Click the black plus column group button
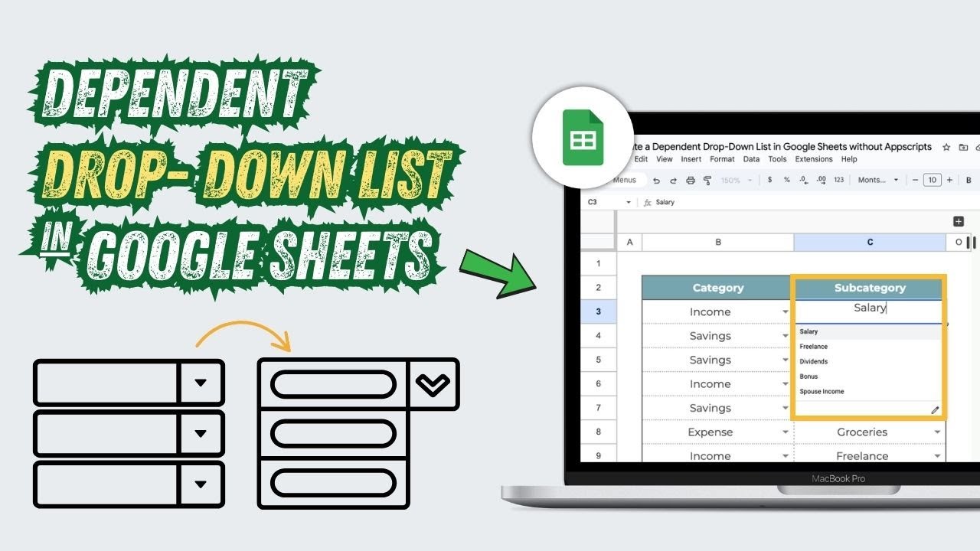Screen dimensions: 980x551 tap(958, 221)
